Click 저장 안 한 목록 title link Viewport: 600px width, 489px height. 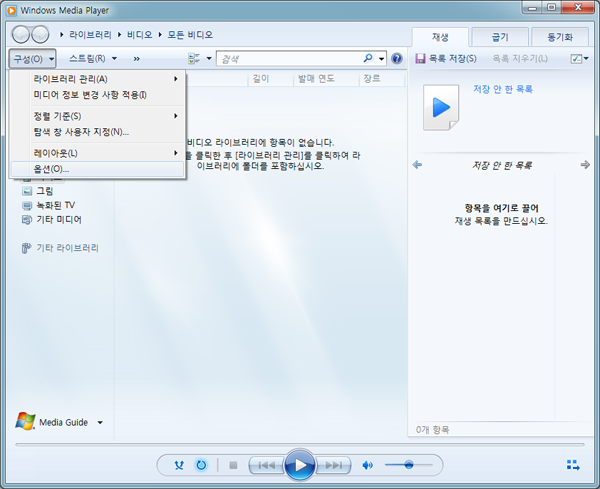coord(503,89)
